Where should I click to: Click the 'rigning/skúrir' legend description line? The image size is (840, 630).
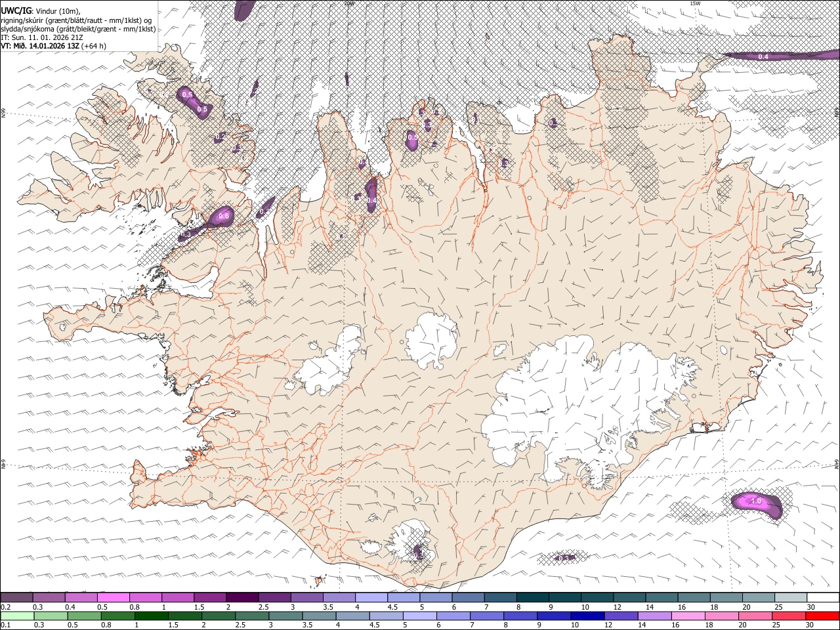pos(76,20)
